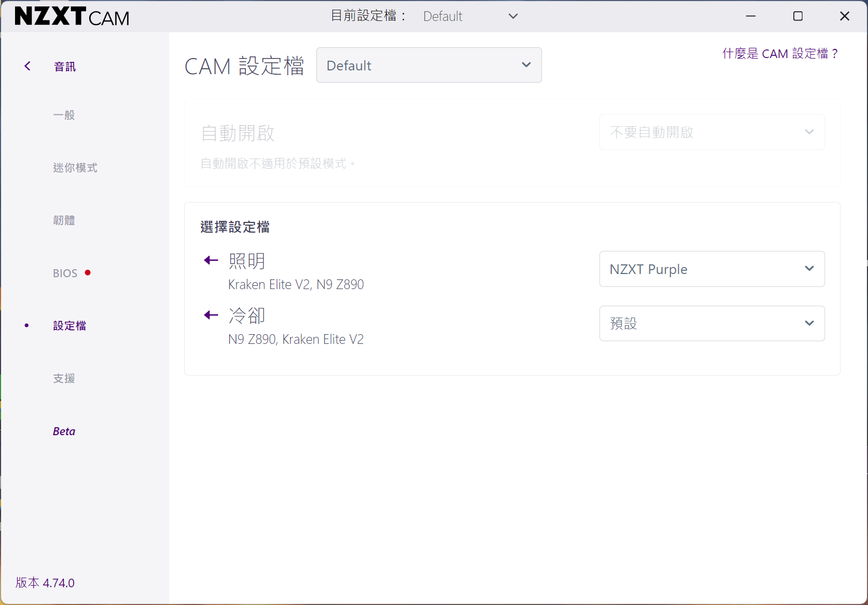Click the 自動開啟不適用於預設模式 note
868x605 pixels.
278,163
